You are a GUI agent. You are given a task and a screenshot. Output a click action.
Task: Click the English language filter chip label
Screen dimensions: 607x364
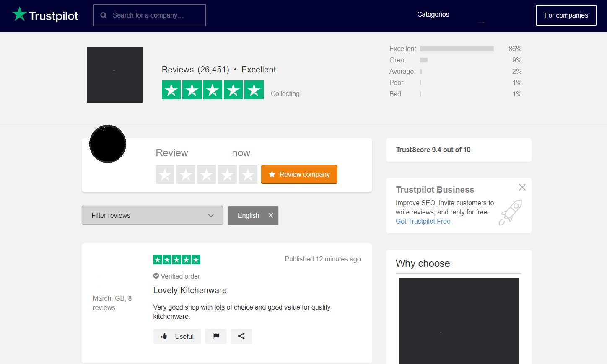click(248, 215)
